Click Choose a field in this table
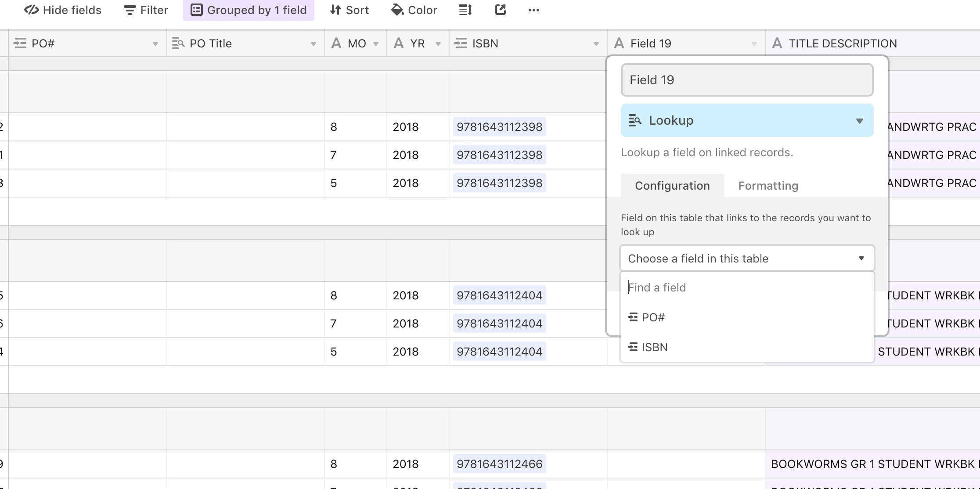This screenshot has height=489, width=980. tap(747, 259)
